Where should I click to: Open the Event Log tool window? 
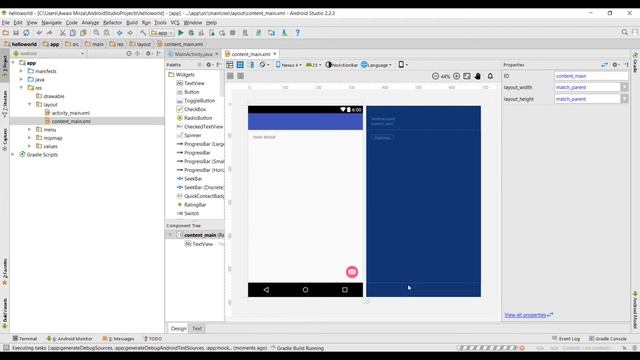(566, 338)
